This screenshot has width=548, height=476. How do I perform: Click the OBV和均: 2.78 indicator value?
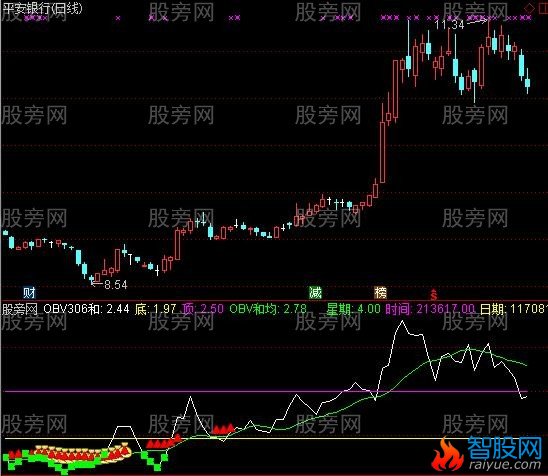click(268, 309)
